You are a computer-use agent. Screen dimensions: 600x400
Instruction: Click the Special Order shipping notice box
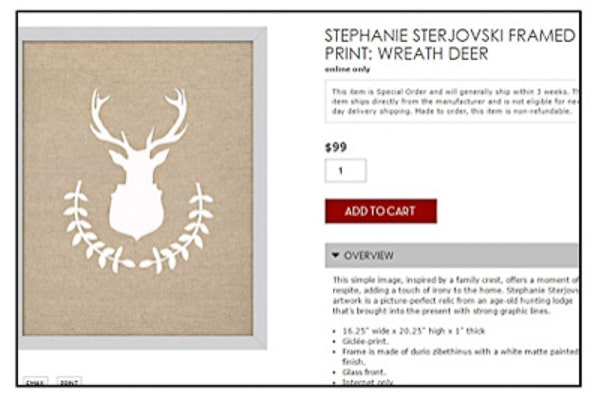pyautogui.click(x=452, y=101)
